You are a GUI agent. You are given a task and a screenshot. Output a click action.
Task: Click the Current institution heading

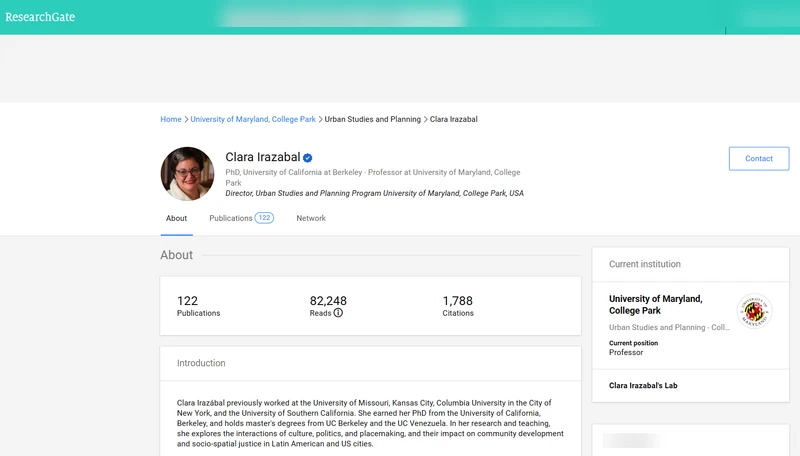tap(644, 264)
